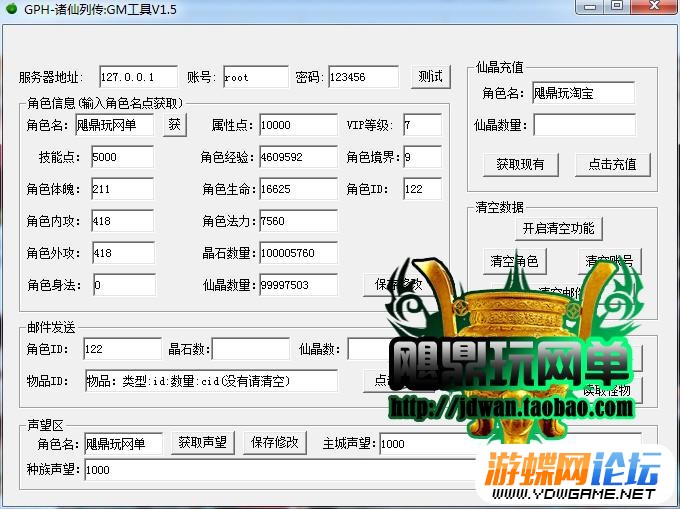Select the 角色名 field in 声望区

tap(124, 444)
